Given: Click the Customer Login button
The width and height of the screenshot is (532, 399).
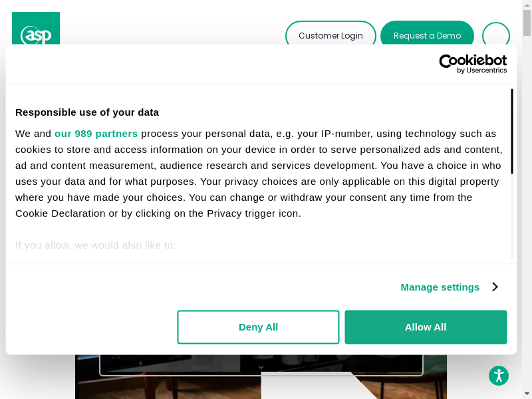Looking at the screenshot, I should (x=331, y=35).
